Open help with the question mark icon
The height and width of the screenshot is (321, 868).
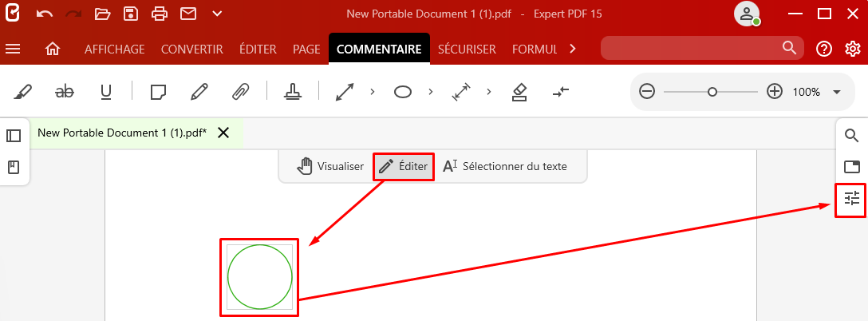point(824,49)
